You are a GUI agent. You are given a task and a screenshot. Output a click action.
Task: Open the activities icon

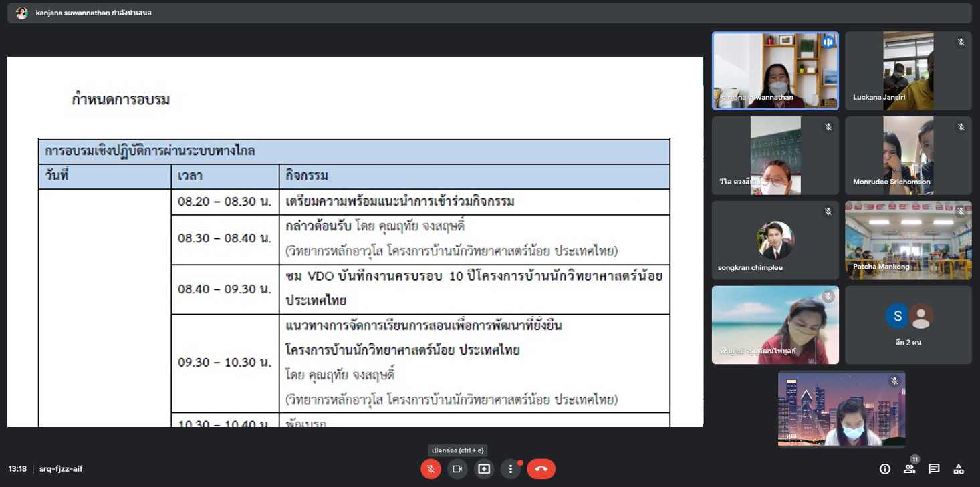click(959, 469)
